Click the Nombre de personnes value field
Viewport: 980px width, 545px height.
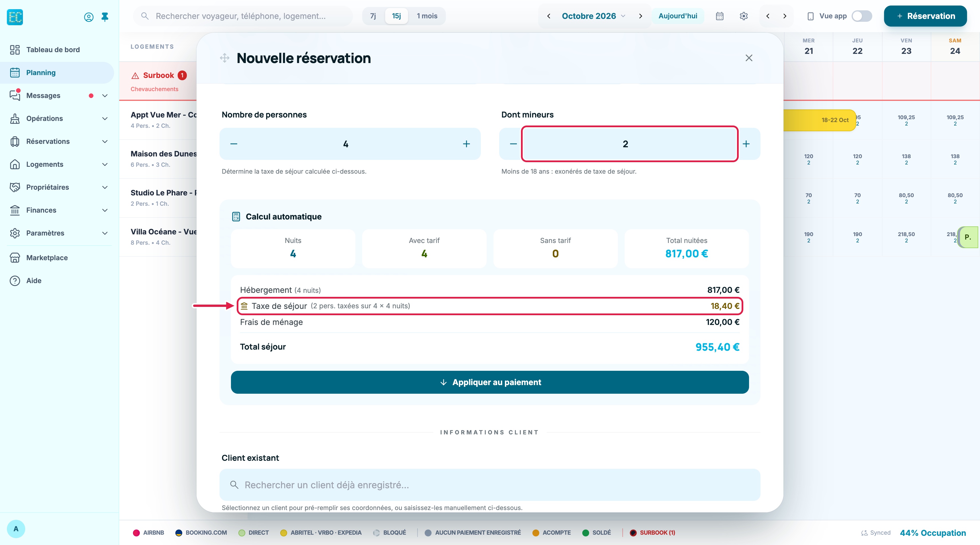(x=346, y=144)
